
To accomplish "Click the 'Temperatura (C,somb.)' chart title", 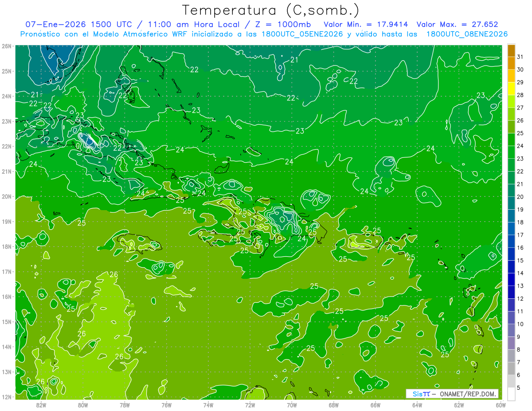I will 271,10.
